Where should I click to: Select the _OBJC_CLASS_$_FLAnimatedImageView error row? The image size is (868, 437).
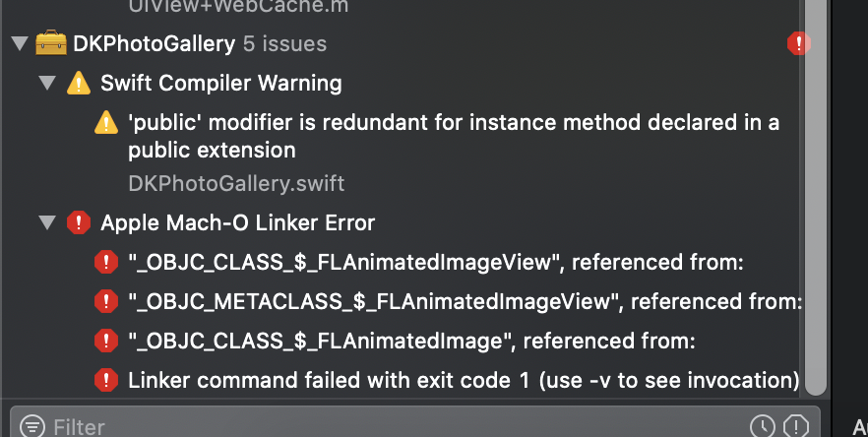(x=436, y=262)
